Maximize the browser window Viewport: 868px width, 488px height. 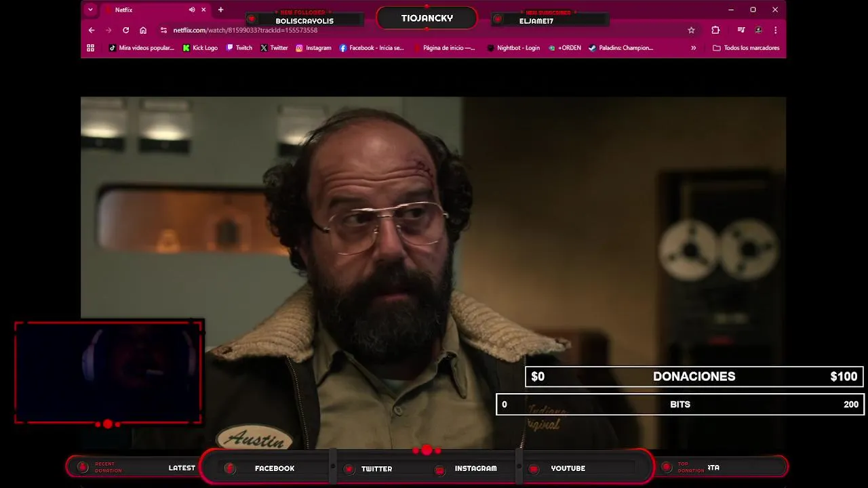pos(753,9)
